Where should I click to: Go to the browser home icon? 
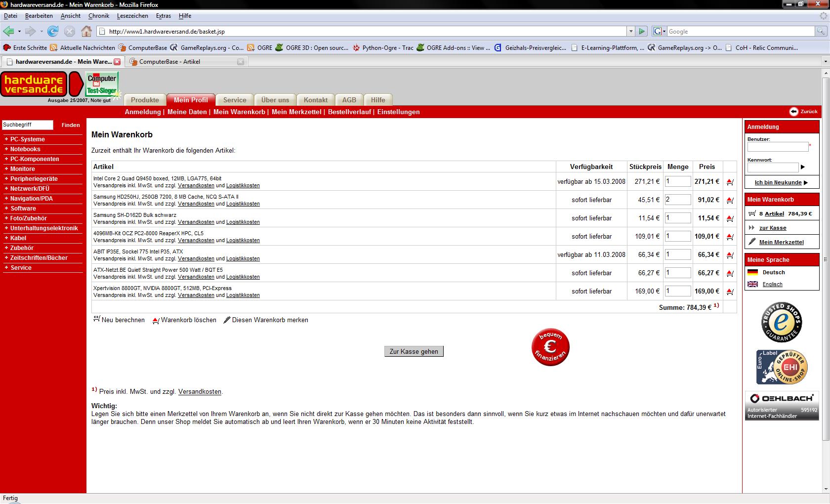pos(86,31)
